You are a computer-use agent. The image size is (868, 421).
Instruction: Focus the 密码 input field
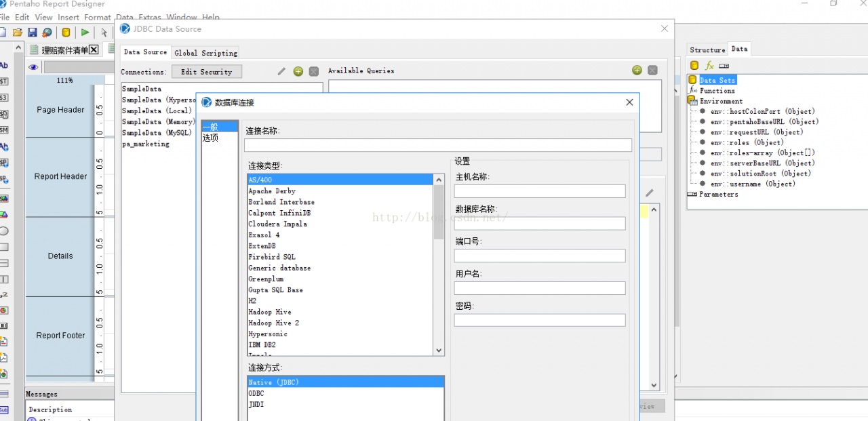(x=540, y=320)
